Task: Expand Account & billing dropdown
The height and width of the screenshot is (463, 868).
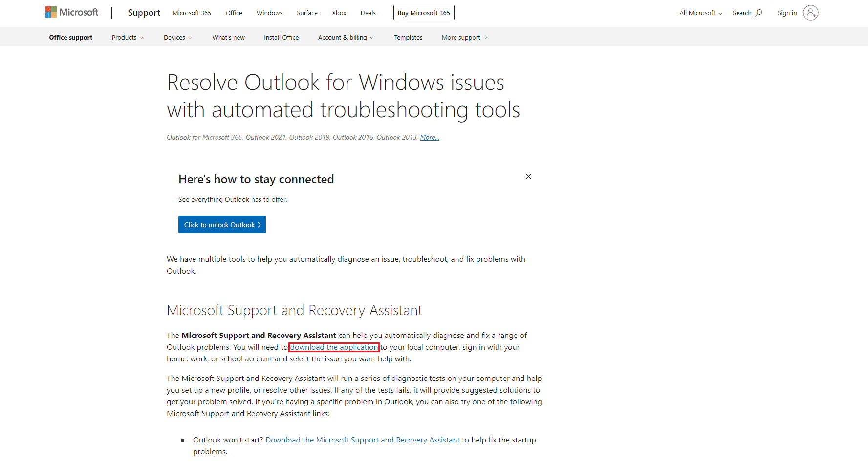Action: 346,37
